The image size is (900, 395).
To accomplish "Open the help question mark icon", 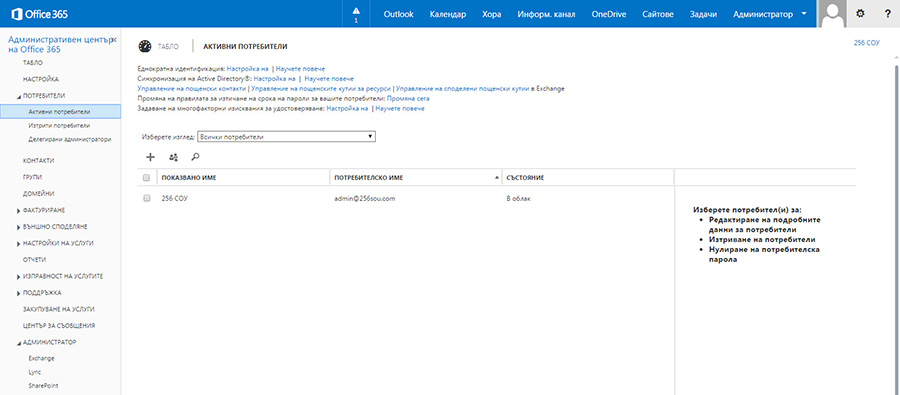I will point(887,14).
